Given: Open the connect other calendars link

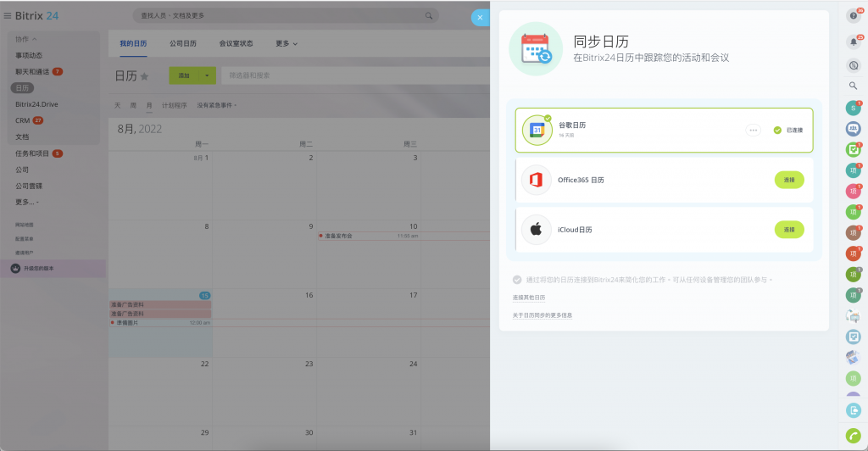Looking at the screenshot, I should (529, 298).
